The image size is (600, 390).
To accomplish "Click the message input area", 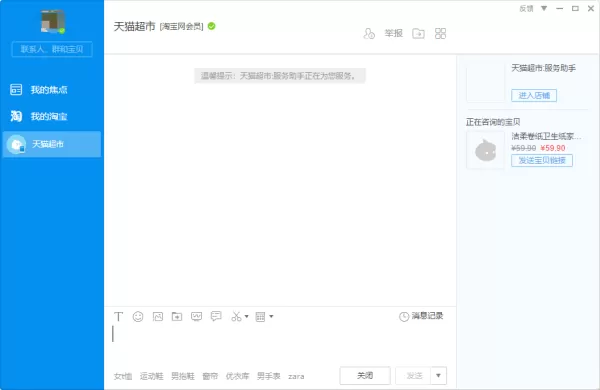I will point(280,344).
